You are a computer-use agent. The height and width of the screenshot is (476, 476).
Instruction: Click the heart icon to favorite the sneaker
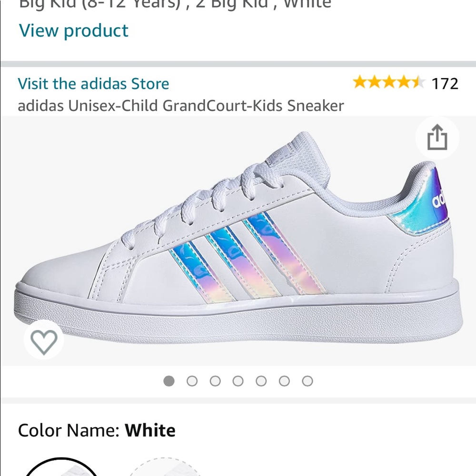[44, 341]
